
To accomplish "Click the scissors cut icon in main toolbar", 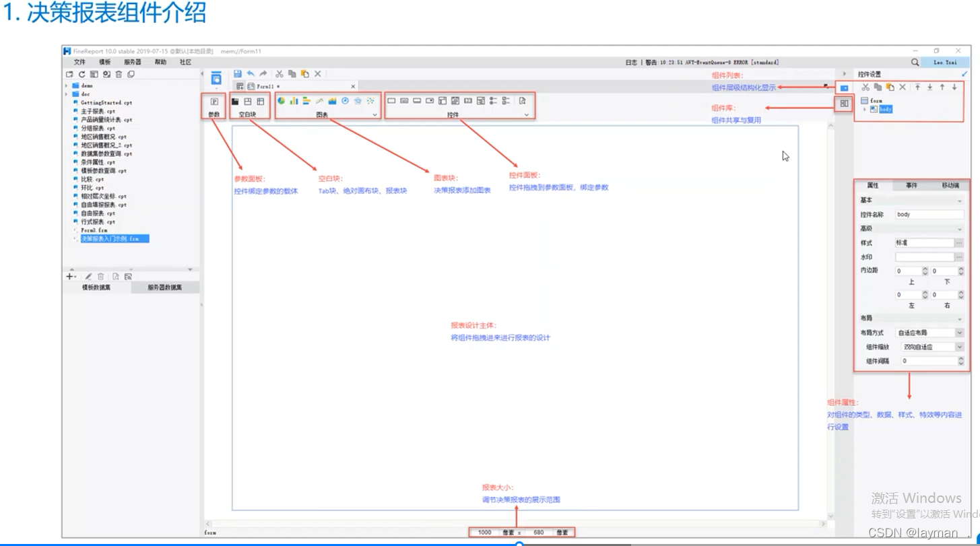I will (x=279, y=74).
